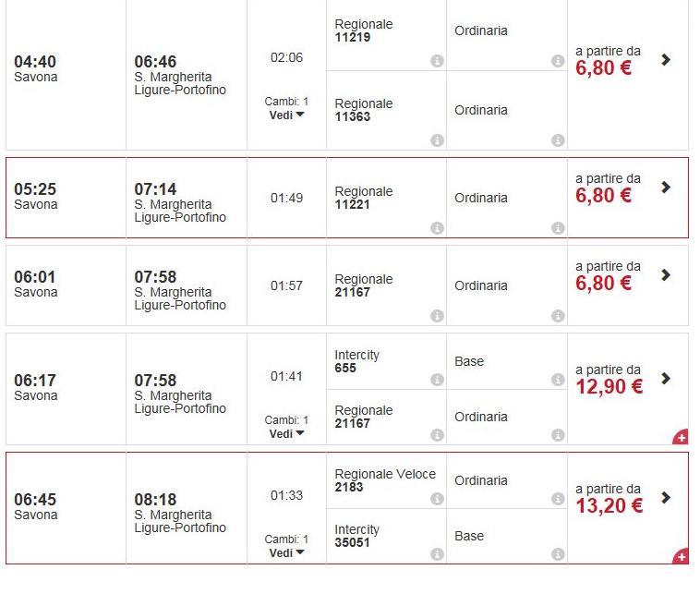The width and height of the screenshot is (700, 594).
Task: Expand Vedi changes for 06:17 departure
Action: (x=286, y=434)
